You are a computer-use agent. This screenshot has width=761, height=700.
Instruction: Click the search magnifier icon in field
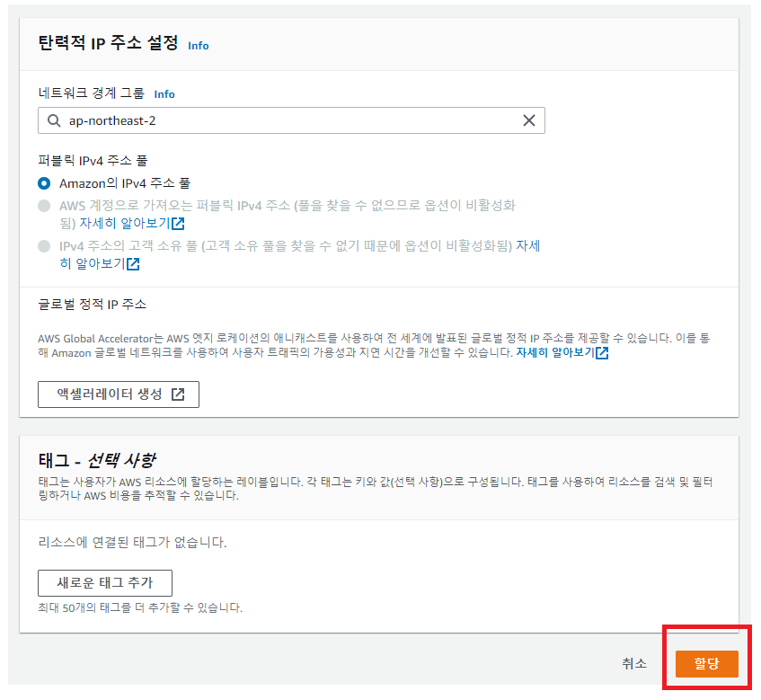54,120
